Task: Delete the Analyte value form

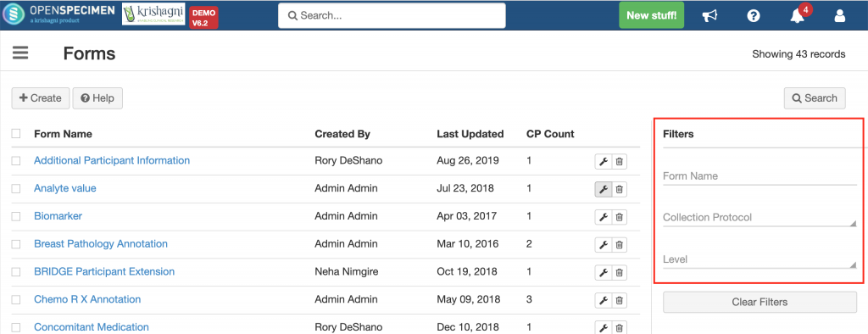Action: pyautogui.click(x=620, y=189)
